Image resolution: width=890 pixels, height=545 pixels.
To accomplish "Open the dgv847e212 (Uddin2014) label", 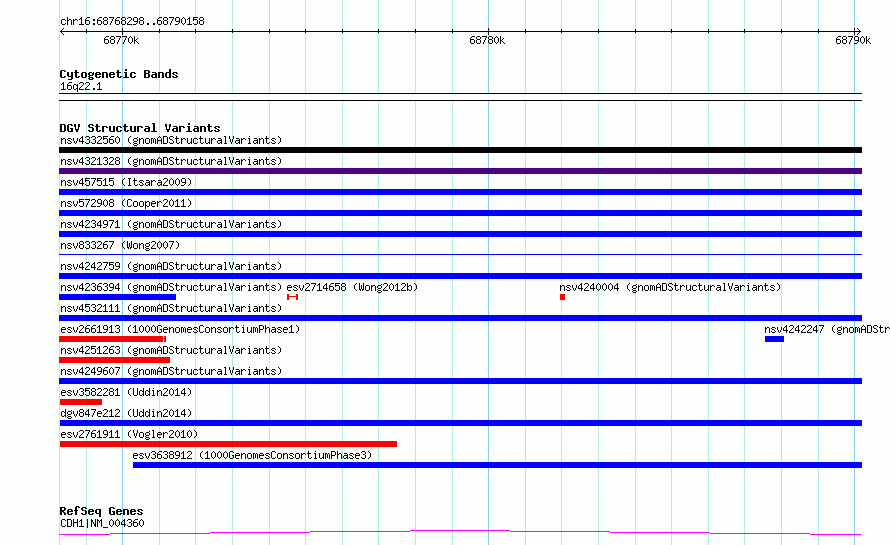I will pos(126,413).
